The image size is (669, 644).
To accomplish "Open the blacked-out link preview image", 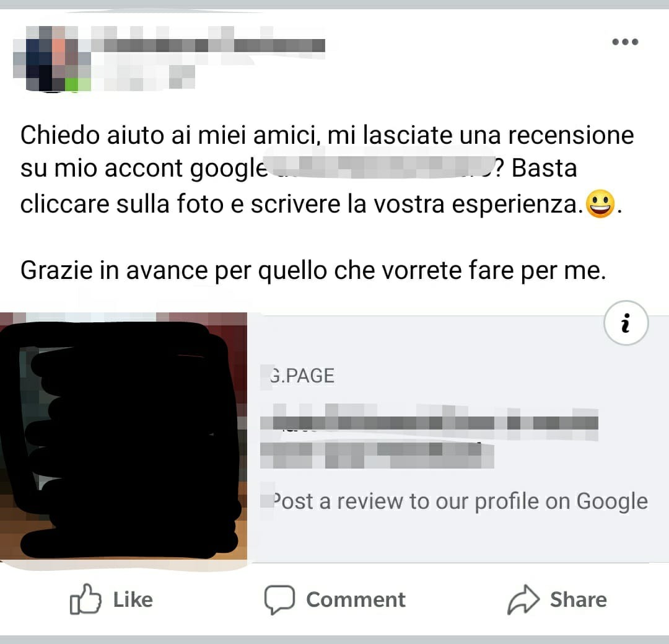I will click(123, 436).
